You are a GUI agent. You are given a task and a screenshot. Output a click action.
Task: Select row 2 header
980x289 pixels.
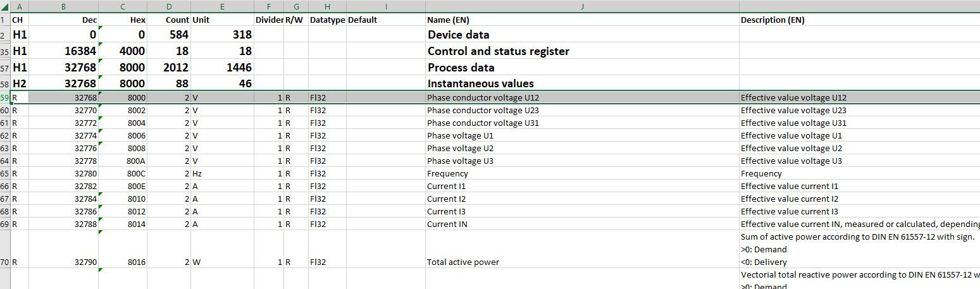[5, 35]
